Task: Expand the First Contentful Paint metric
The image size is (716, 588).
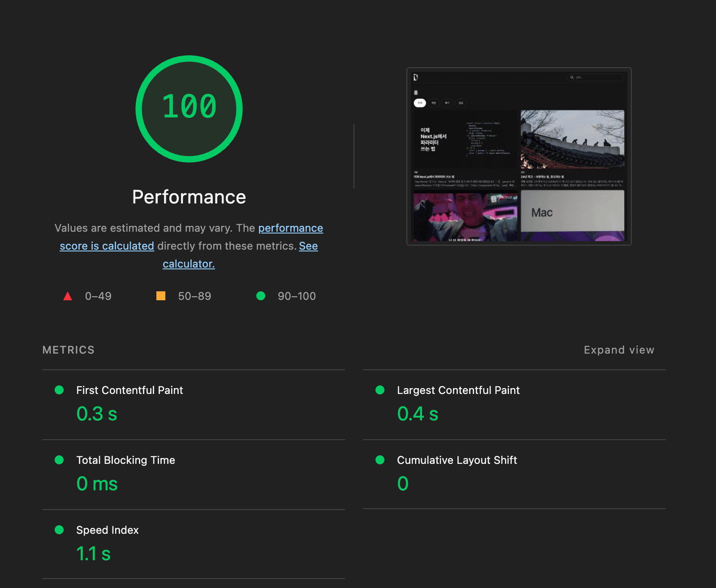Action: (x=194, y=405)
